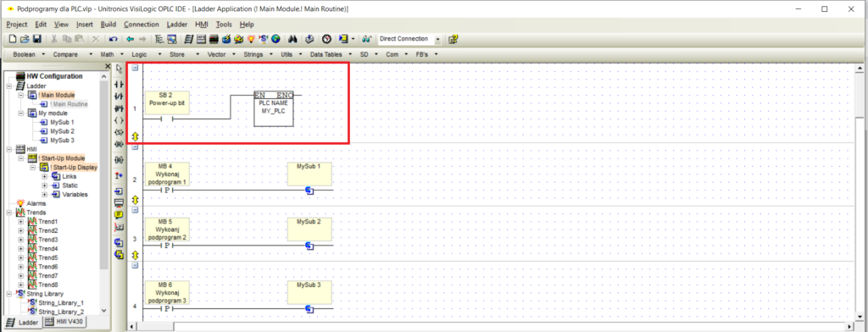The height and width of the screenshot is (332, 868).
Task: Collapse rung 2 with minus box
Action: click(x=135, y=147)
